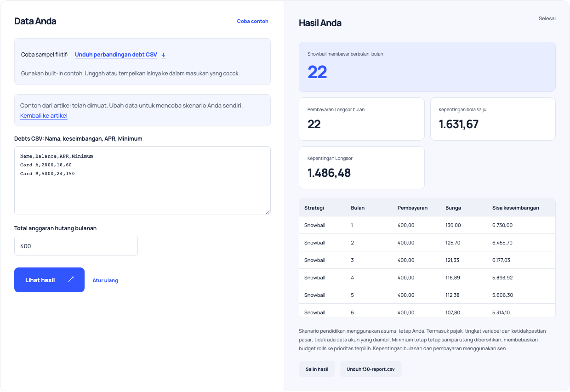Select the Snowball membayar berbulan-bulan label
570x392 pixels.
pyautogui.click(x=345, y=54)
